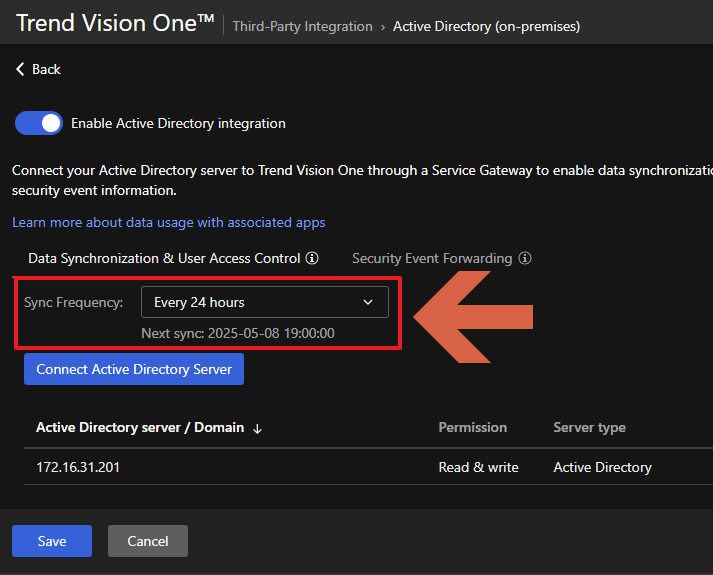The image size is (713, 575).
Task: Open the Sync Frequency 'Every 24 hours' dropdown
Action: [x=264, y=302]
